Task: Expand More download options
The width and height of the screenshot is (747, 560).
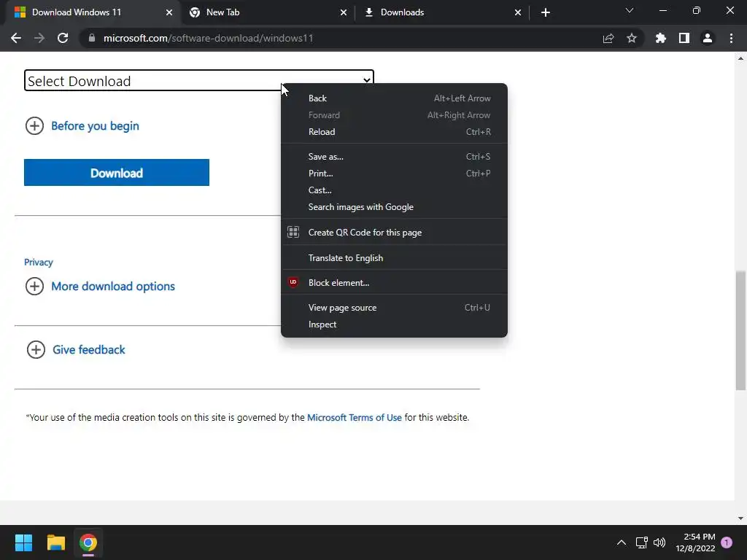Action: tap(100, 286)
